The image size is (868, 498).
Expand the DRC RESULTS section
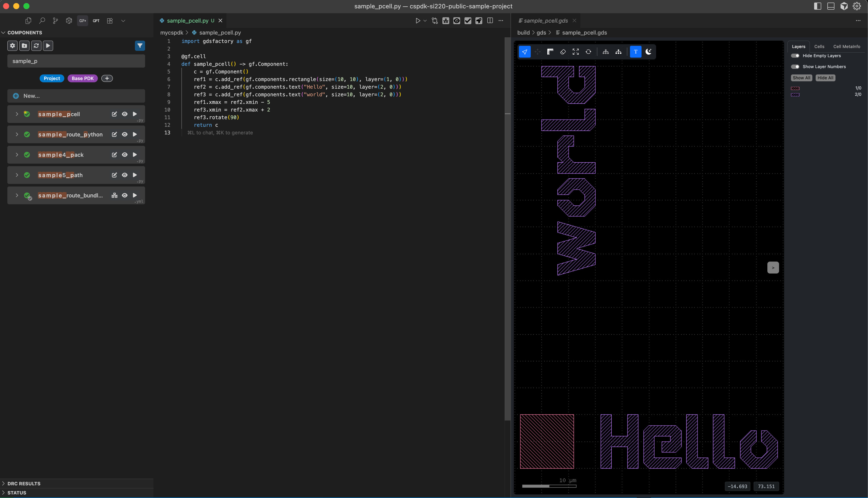click(24, 483)
